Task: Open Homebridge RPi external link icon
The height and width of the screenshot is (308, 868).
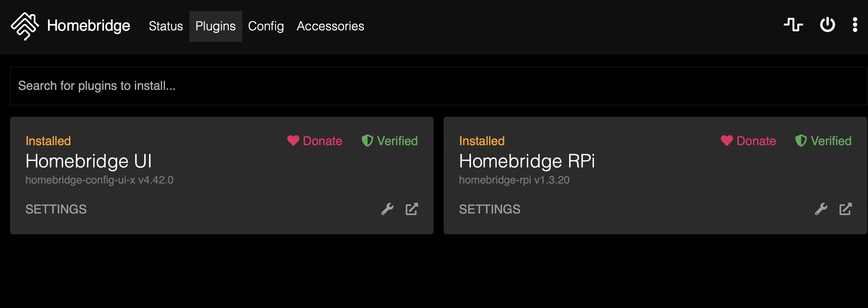Action: [x=846, y=209]
